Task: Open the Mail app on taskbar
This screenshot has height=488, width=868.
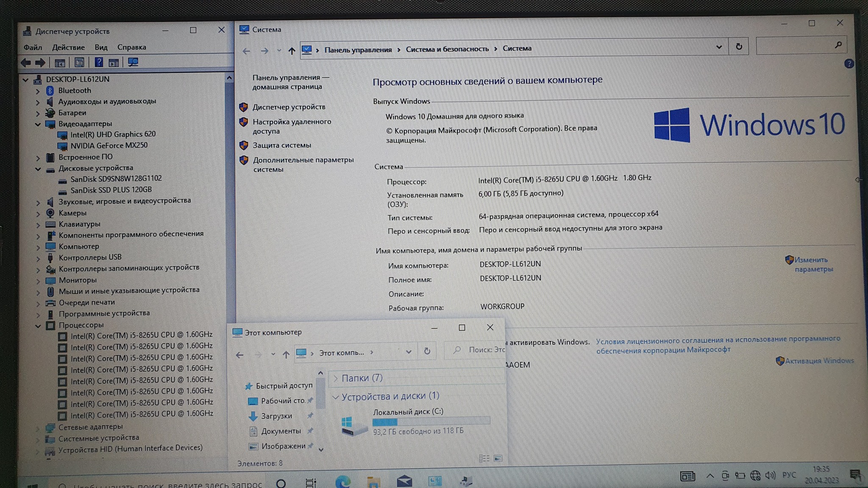Action: click(404, 482)
